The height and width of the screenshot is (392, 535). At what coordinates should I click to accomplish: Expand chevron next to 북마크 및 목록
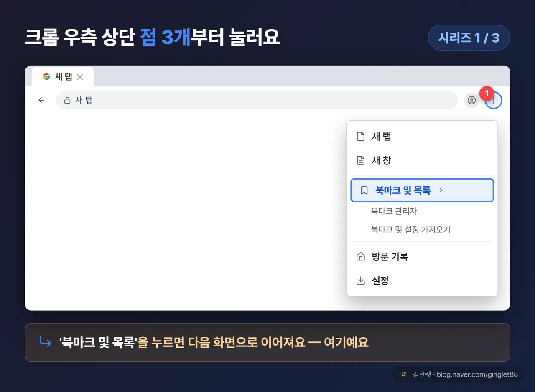tap(441, 190)
